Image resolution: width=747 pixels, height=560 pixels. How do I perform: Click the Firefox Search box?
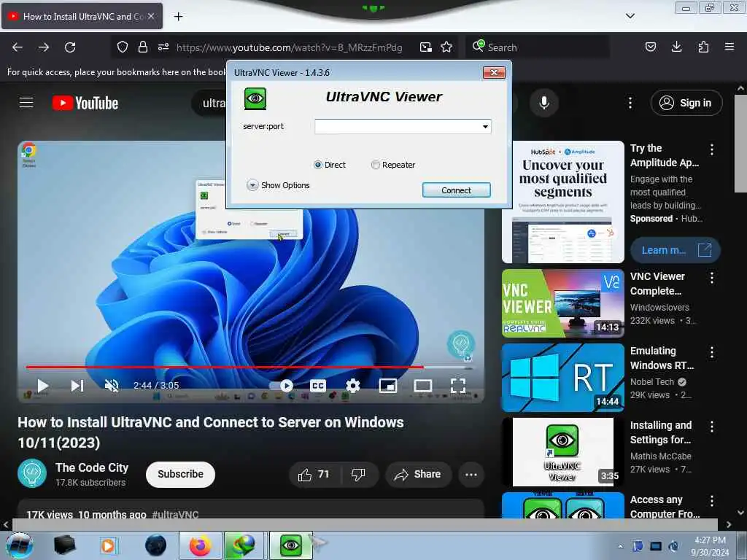[538, 47]
